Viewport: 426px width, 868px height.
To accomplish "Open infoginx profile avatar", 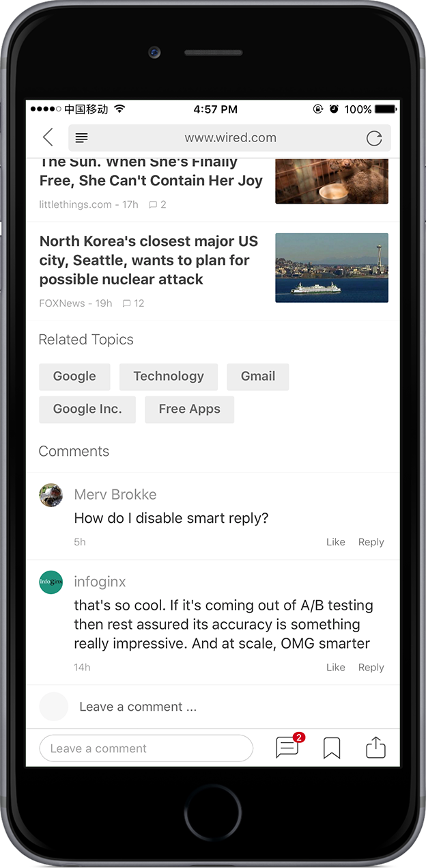I will point(51,582).
